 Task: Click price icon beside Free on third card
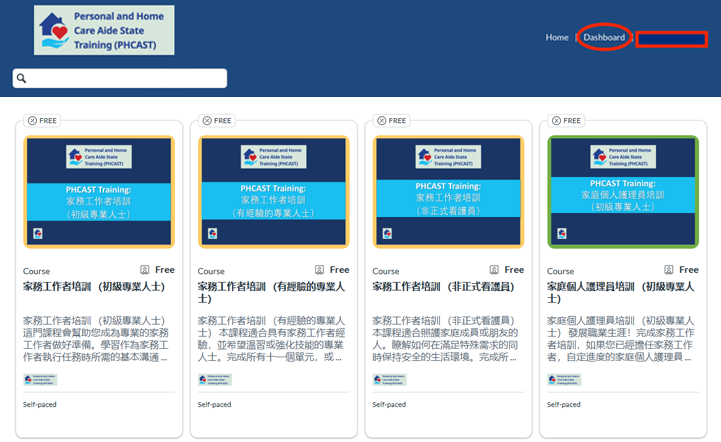494,270
